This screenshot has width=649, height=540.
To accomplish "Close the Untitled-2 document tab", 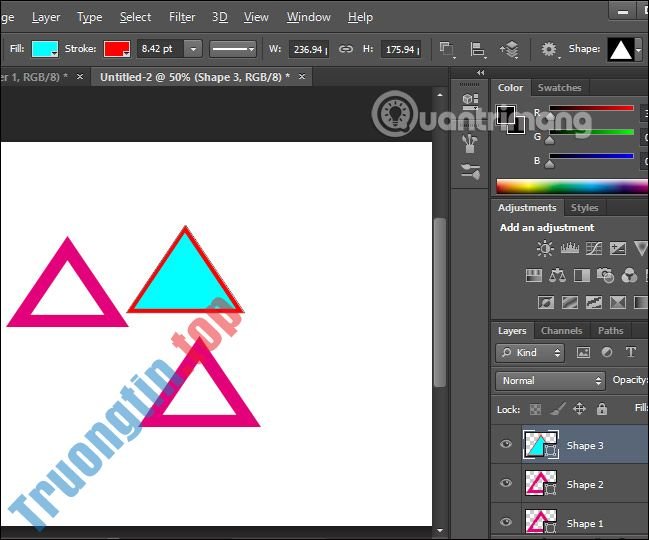I will (302, 77).
